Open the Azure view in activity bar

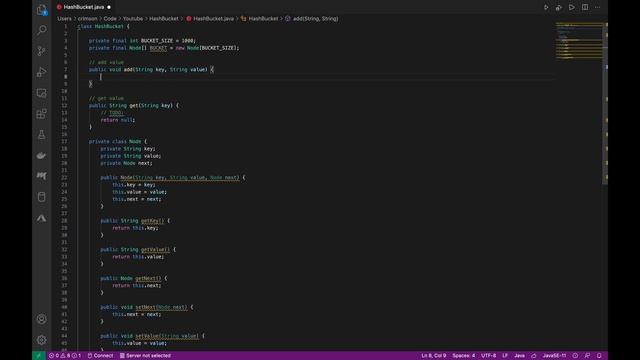tap(42, 218)
